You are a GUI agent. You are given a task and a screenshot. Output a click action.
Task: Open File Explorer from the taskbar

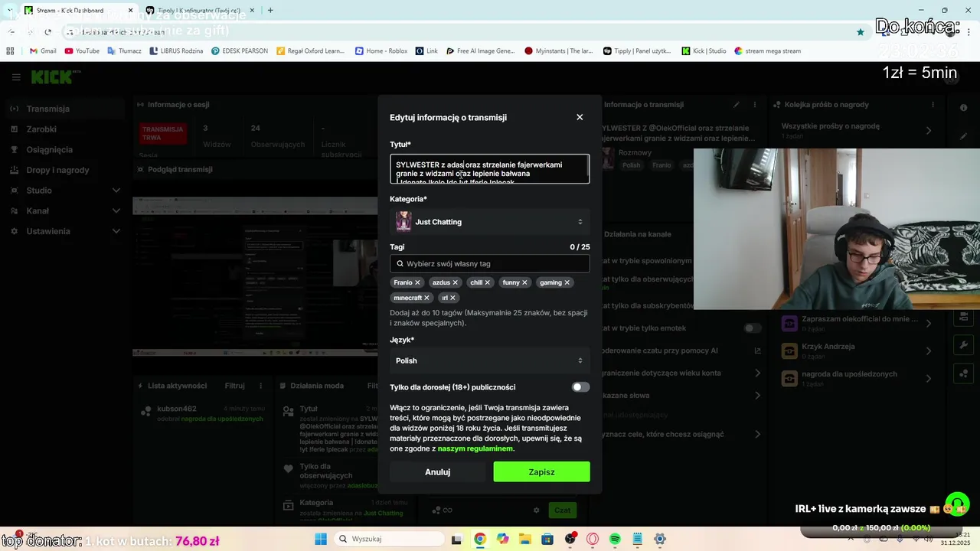click(525, 539)
